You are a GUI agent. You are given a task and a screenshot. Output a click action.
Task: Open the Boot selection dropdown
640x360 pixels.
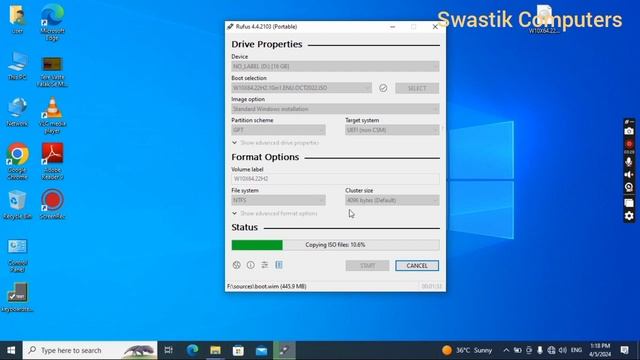pos(302,88)
